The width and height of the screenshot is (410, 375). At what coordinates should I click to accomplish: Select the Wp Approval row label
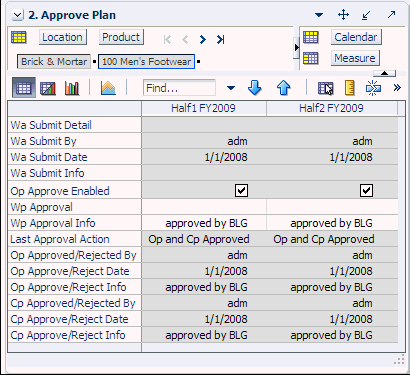coord(75,207)
